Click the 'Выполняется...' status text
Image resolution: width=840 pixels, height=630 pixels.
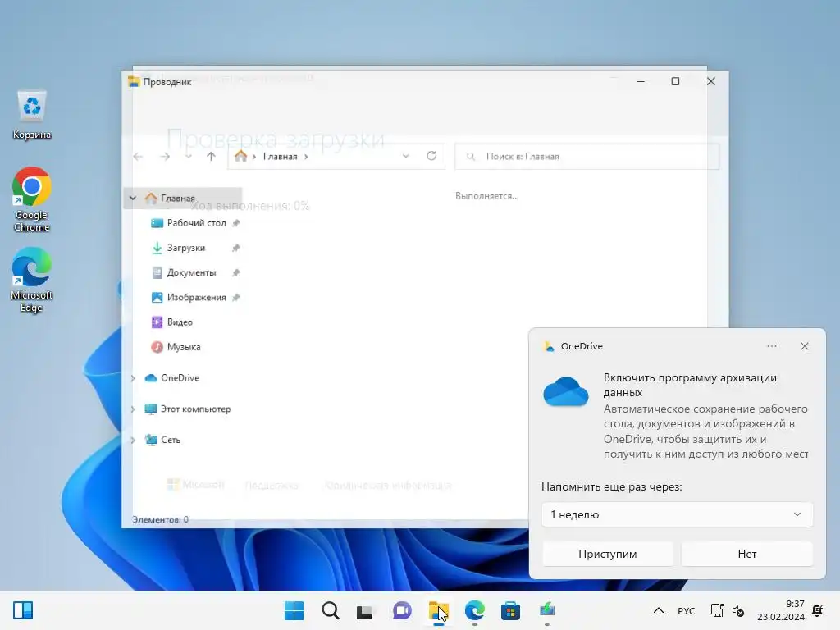point(487,196)
